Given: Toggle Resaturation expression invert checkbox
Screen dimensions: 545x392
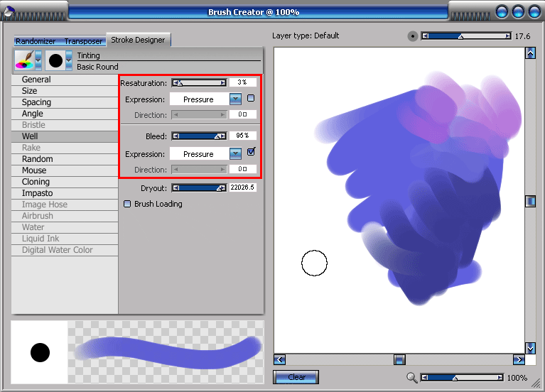Looking at the screenshot, I should (251, 98).
